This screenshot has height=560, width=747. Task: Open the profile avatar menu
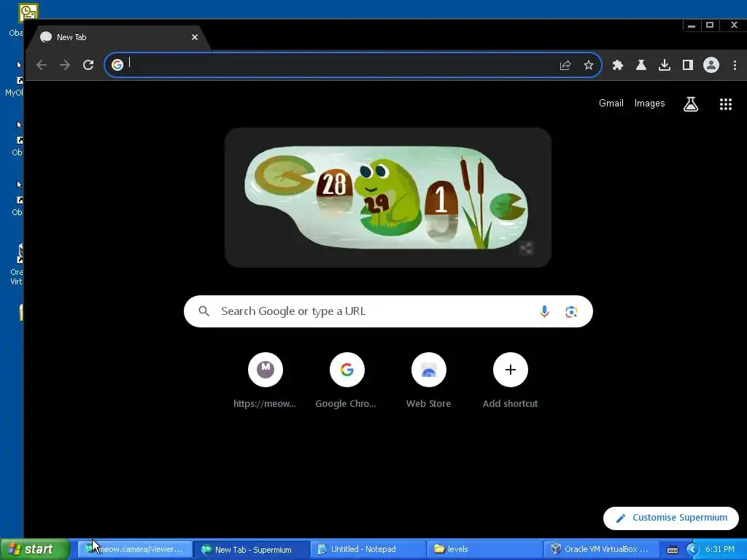(x=711, y=65)
